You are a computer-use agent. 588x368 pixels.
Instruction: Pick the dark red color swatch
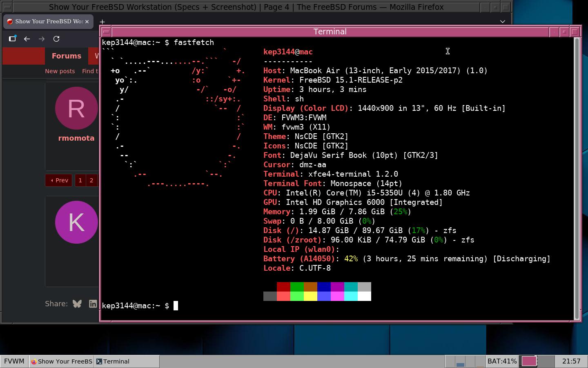click(283, 287)
